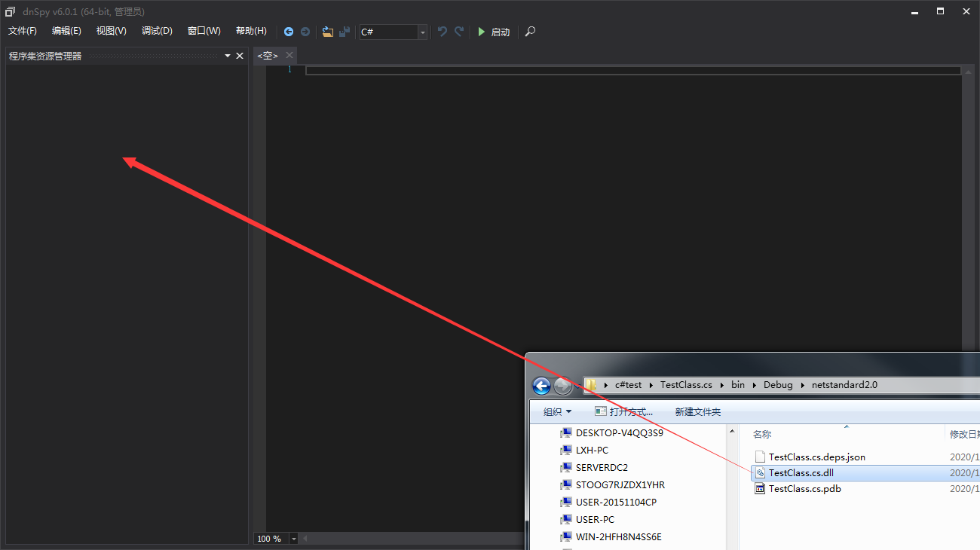This screenshot has width=980, height=550.
Task: Click the Explorer back navigation button
Action: click(x=541, y=386)
